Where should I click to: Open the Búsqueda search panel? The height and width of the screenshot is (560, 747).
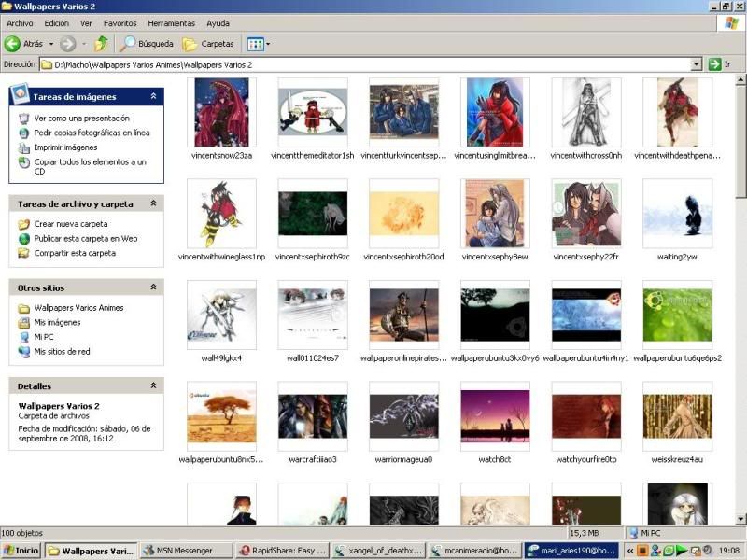click(x=147, y=44)
